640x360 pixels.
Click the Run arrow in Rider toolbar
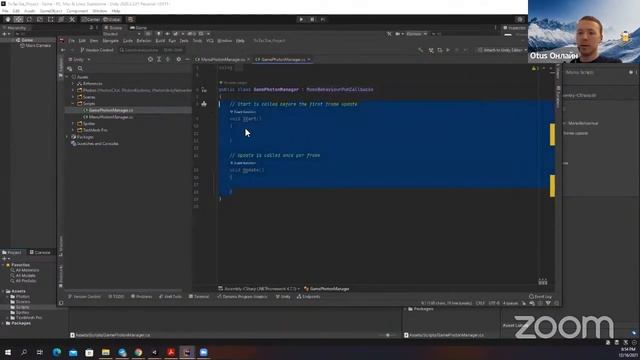click(x=448, y=50)
